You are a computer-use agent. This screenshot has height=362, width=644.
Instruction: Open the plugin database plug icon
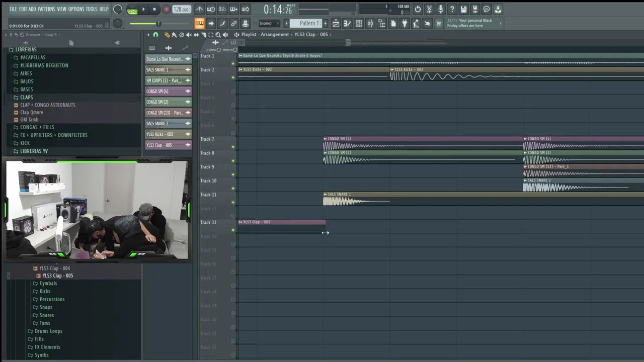pyautogui.click(x=405, y=23)
